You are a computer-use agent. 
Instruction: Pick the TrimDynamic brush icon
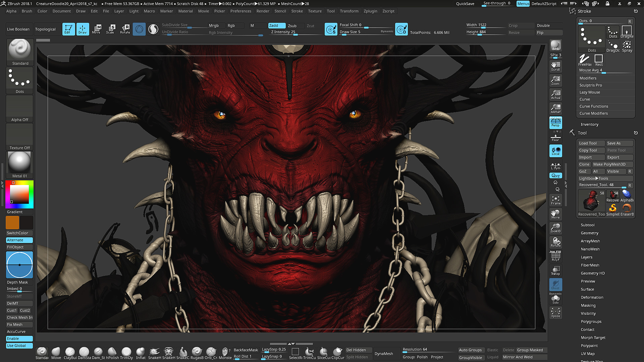[126, 353]
